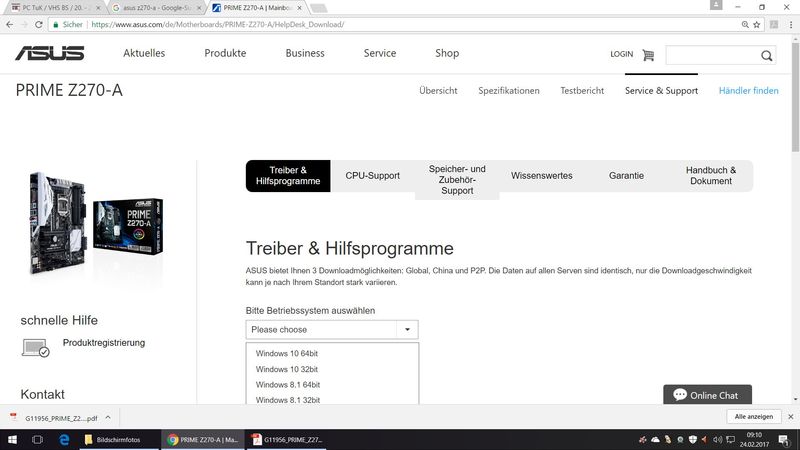Reload the page with refresh icon
Image resolution: width=800 pixels, height=450 pixels.
point(38,24)
